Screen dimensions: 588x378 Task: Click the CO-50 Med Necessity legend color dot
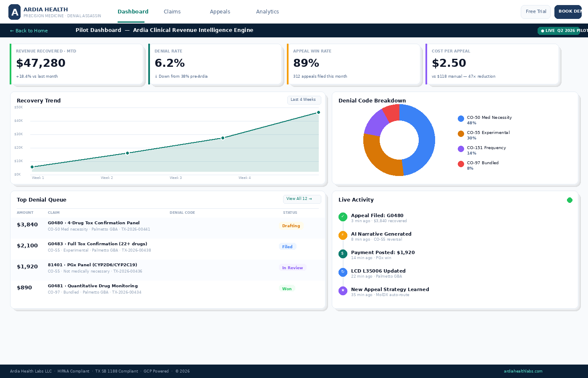(x=461, y=118)
